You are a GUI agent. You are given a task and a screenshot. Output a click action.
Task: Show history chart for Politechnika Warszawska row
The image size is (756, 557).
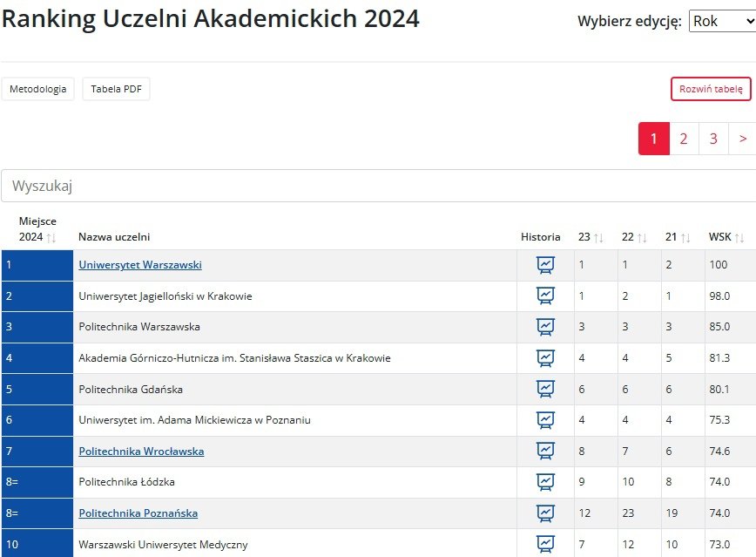(x=545, y=327)
